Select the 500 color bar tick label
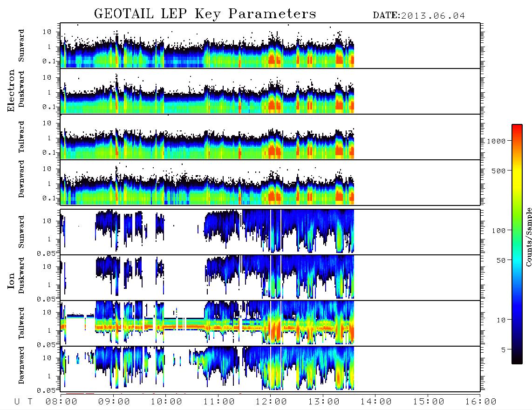The image size is (532, 410). click(x=498, y=171)
